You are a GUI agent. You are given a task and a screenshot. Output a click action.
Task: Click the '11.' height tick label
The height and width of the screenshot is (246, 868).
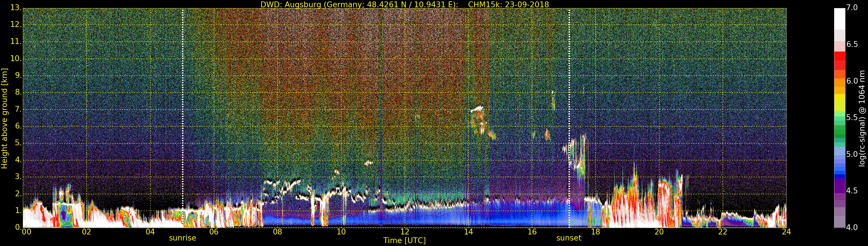[16, 41]
